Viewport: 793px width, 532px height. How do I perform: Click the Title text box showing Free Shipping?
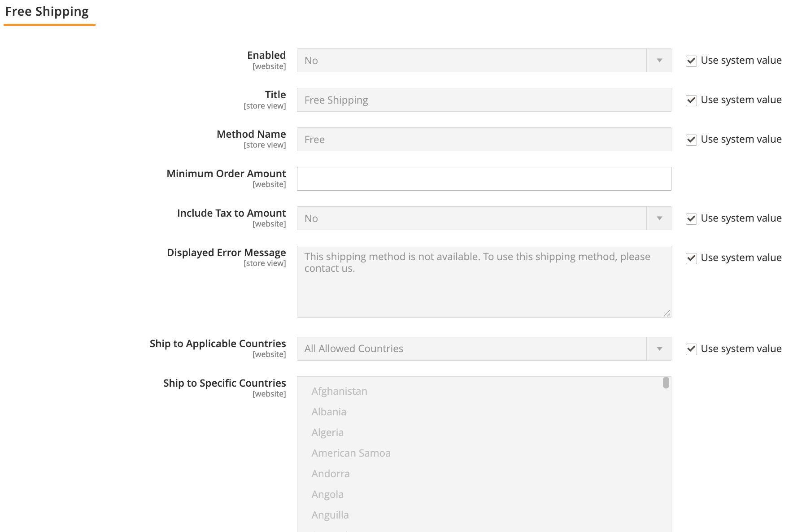click(x=484, y=100)
